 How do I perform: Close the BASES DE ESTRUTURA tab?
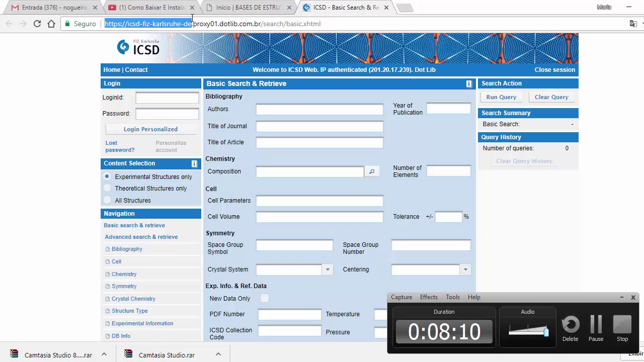coord(289,8)
